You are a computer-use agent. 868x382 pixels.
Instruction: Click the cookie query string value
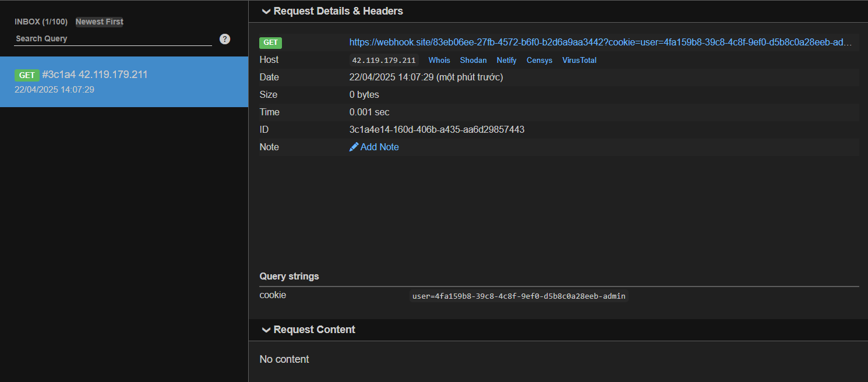click(518, 296)
